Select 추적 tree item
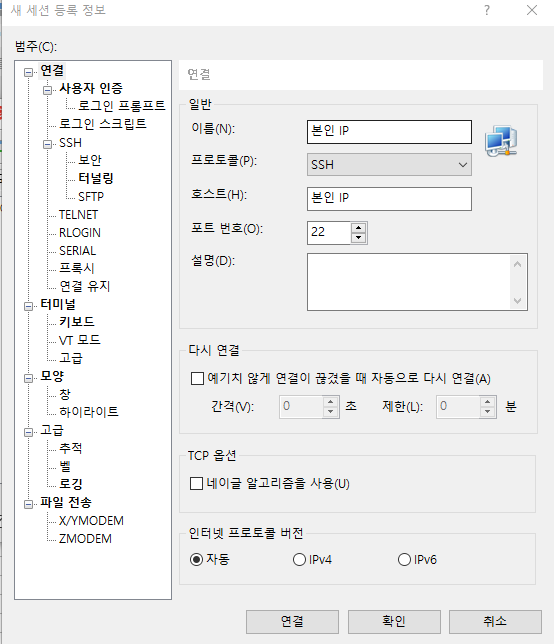The height and width of the screenshot is (644, 554). click(x=71, y=448)
